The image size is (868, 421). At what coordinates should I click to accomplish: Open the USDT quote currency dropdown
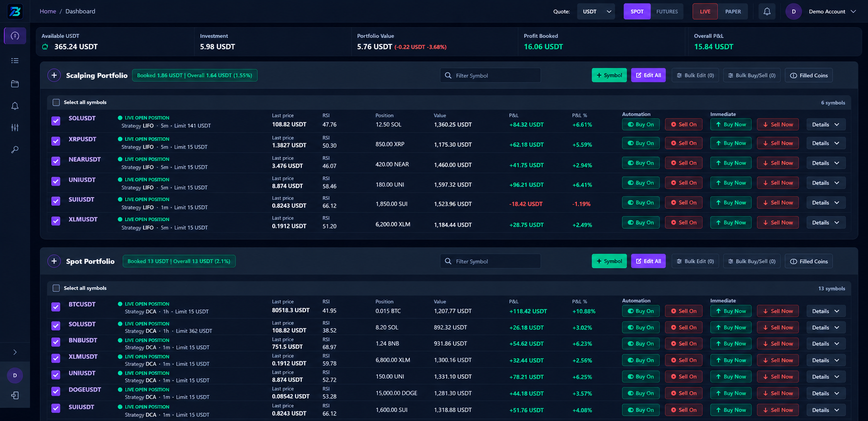point(596,12)
